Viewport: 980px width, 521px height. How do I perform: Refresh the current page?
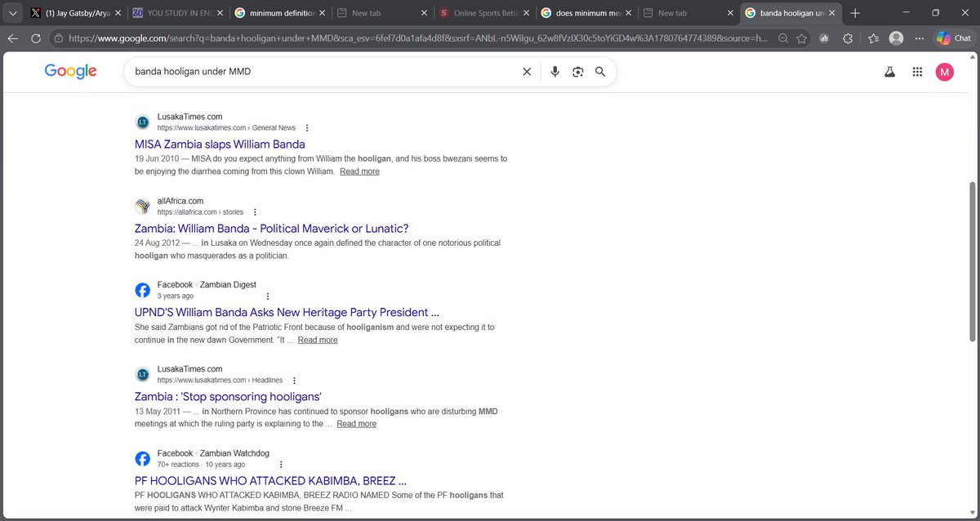point(36,38)
